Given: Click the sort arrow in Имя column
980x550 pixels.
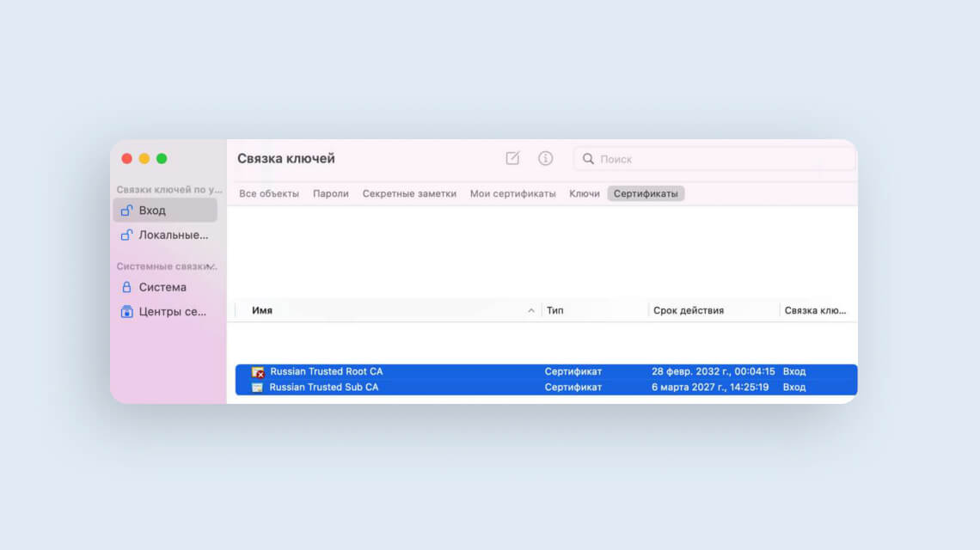Looking at the screenshot, I should click(530, 310).
